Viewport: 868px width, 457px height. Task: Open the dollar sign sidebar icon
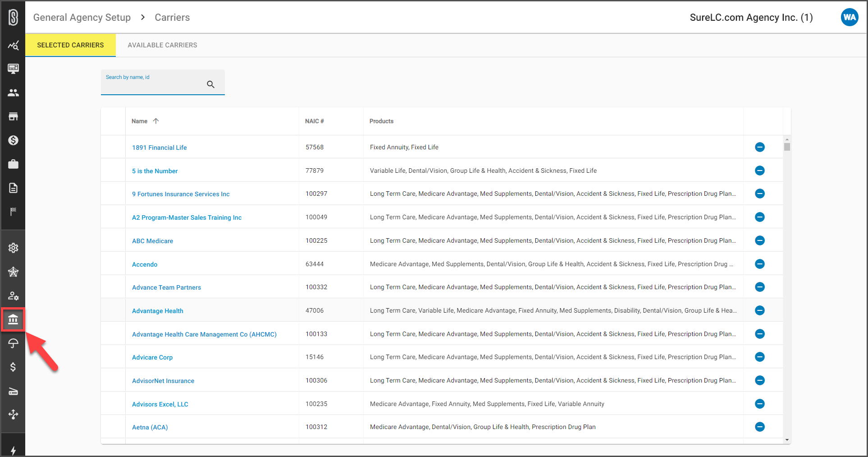pyautogui.click(x=14, y=367)
